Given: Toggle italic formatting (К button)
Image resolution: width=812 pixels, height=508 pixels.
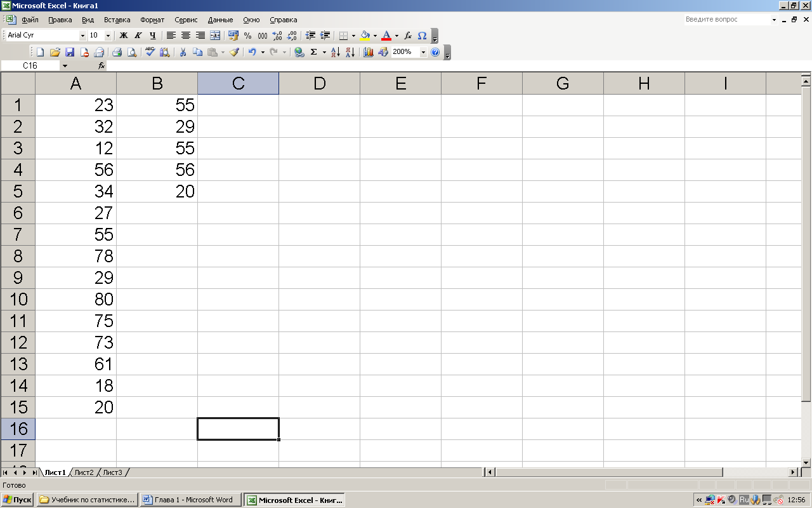Looking at the screenshot, I should [x=138, y=36].
